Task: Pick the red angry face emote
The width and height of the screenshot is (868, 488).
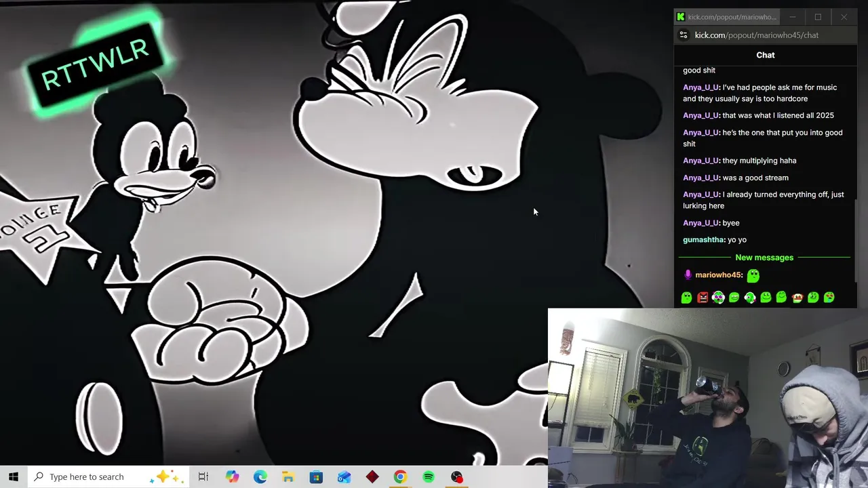Action: 703,298
